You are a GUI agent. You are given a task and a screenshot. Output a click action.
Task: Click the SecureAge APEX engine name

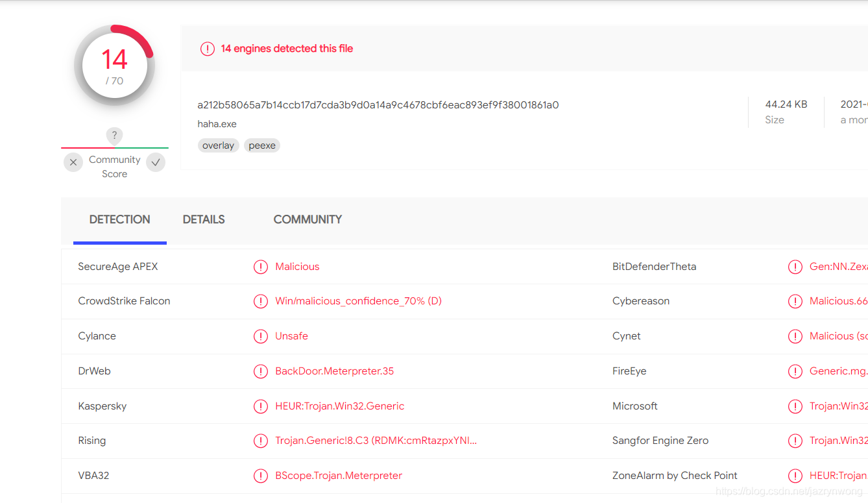click(118, 267)
